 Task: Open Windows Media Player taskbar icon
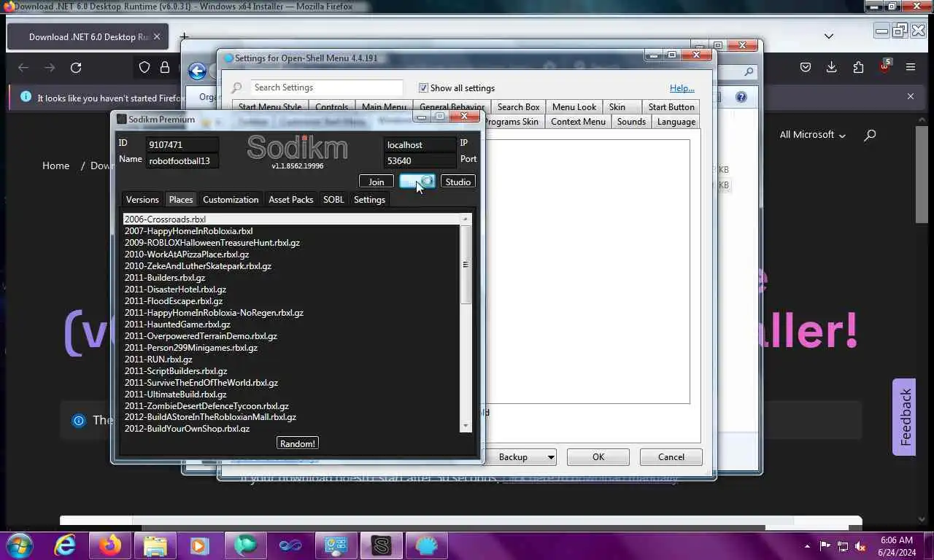pyautogui.click(x=198, y=545)
